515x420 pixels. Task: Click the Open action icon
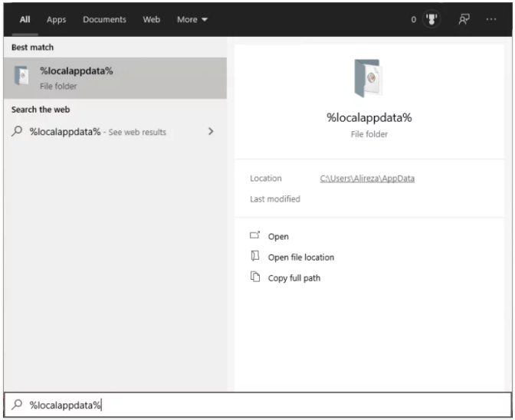(255, 235)
